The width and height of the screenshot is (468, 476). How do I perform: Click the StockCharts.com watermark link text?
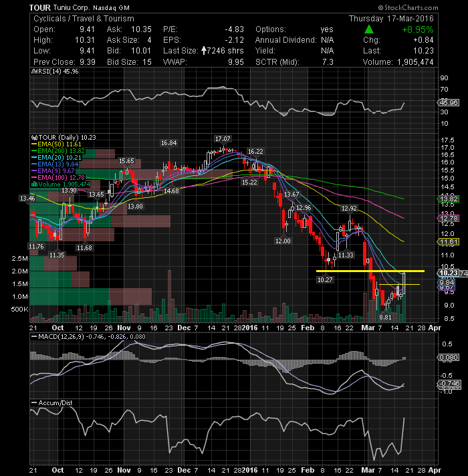click(408, 7)
